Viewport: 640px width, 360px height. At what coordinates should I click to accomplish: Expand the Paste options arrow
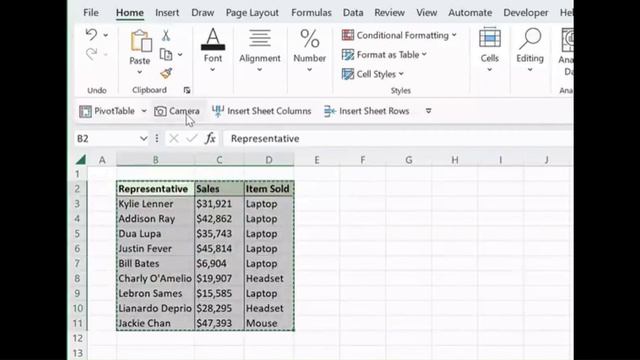[140, 72]
